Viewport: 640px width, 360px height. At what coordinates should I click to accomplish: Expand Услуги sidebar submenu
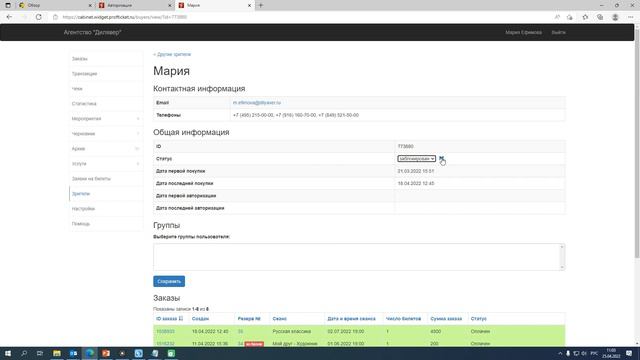pos(106,164)
